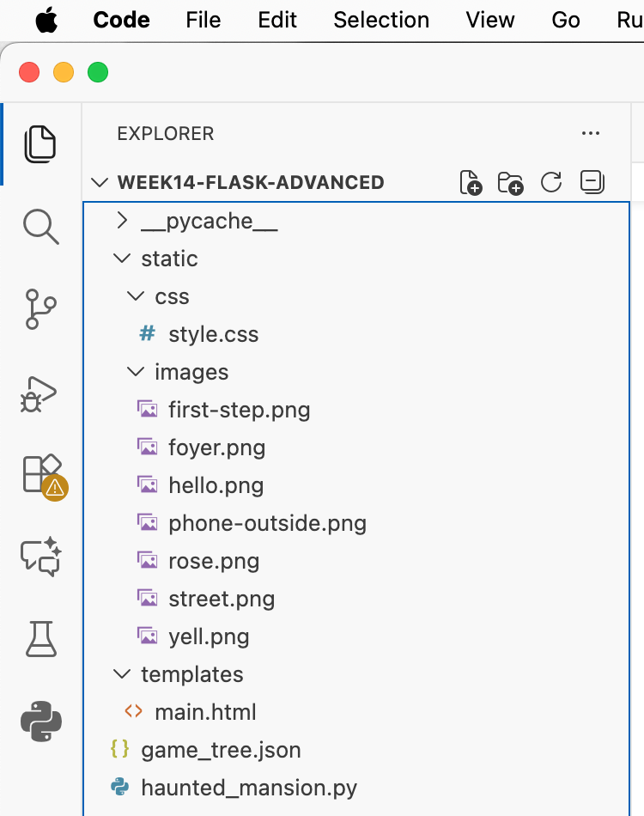Open the Testing beaker view
The width and height of the screenshot is (644, 816).
pyautogui.click(x=40, y=639)
